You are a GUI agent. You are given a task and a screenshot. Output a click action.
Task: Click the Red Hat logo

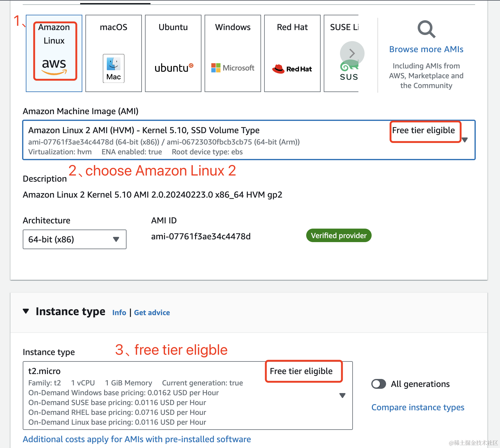(292, 69)
